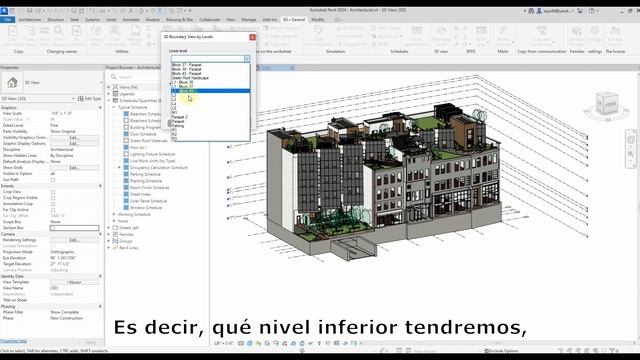Click the home view type icon in Properties

click(12, 83)
